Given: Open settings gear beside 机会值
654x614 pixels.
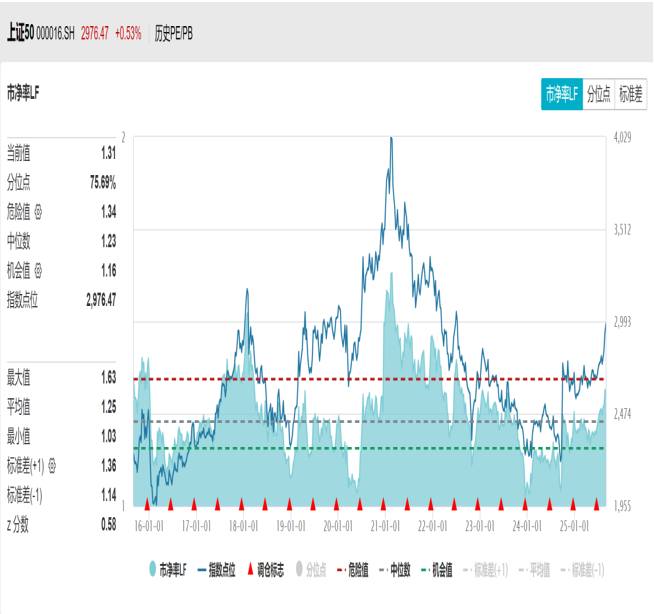Looking at the screenshot, I should (38, 271).
